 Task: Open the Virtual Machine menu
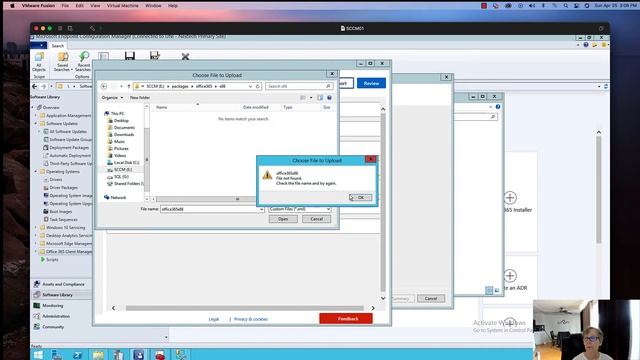(122, 6)
